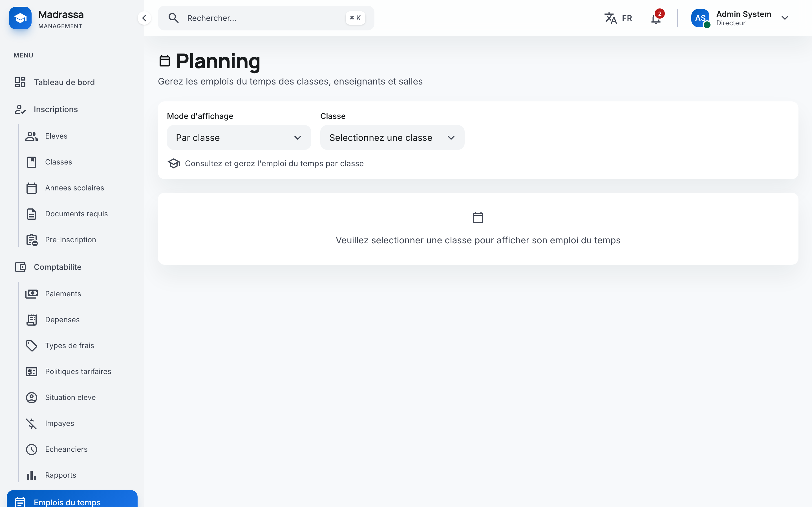Collapse the Inscriptions menu section
The image size is (812, 507).
(56, 110)
